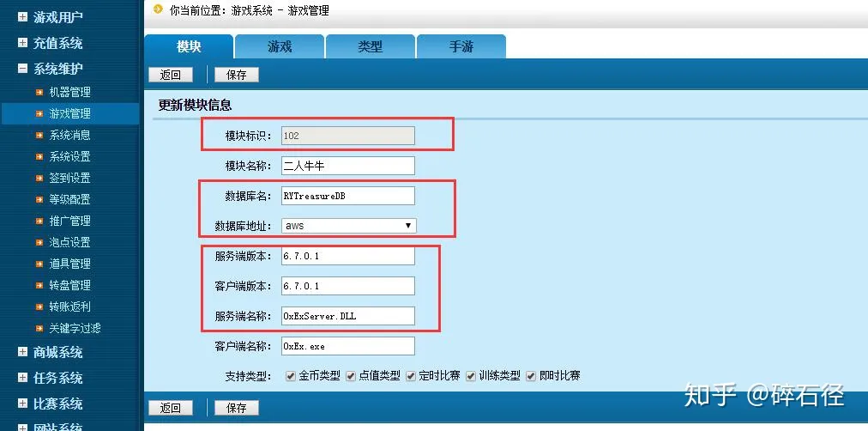The image size is (868, 431).
Task: Open 系统消息 in the sidebar
Action: click(69, 135)
